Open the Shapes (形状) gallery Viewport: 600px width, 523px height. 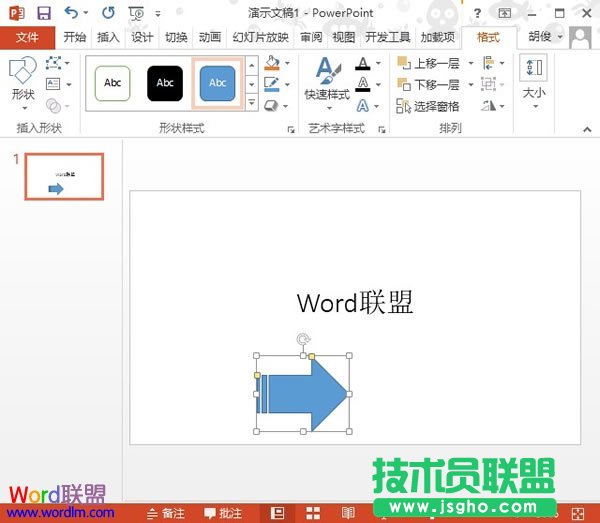(23, 82)
